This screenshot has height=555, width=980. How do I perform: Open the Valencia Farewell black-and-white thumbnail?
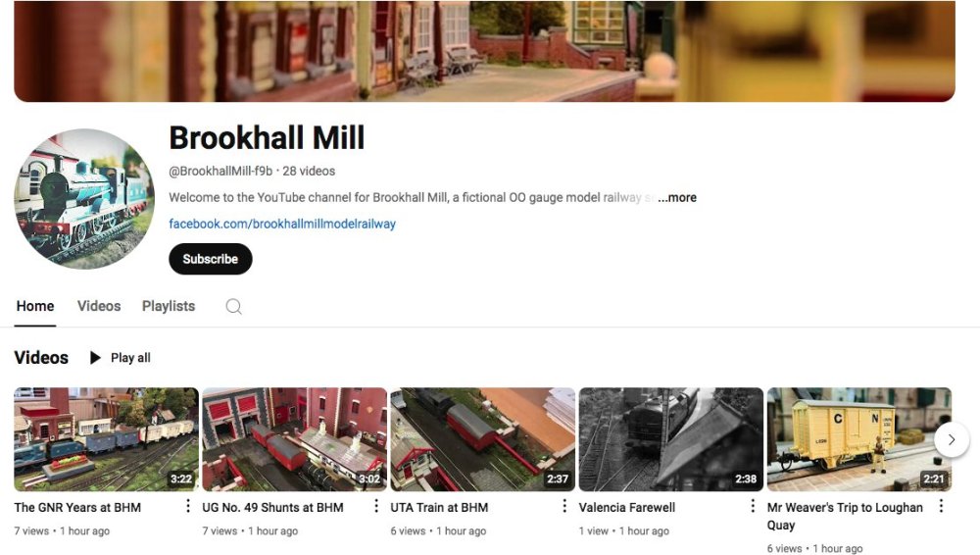click(670, 439)
